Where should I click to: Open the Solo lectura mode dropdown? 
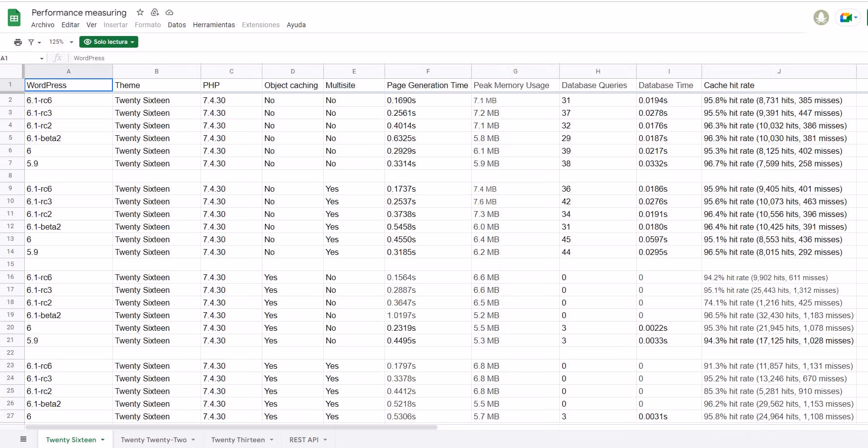pos(109,42)
